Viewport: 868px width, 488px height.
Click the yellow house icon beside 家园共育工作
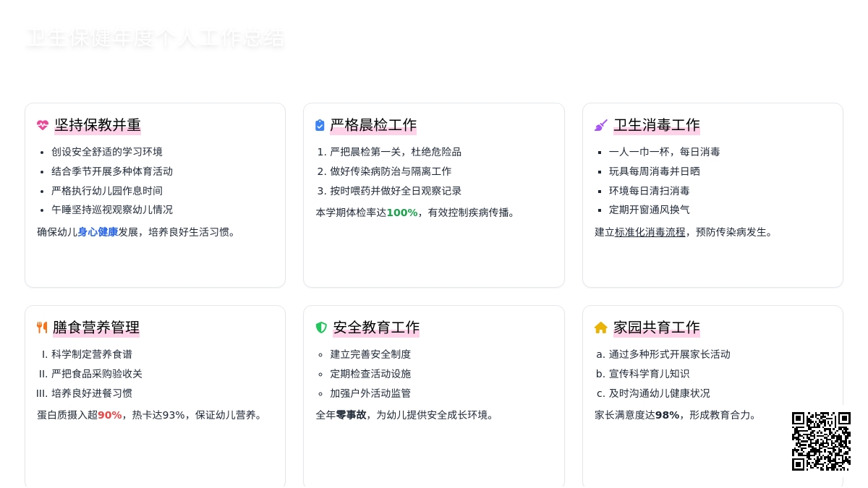[x=600, y=328]
